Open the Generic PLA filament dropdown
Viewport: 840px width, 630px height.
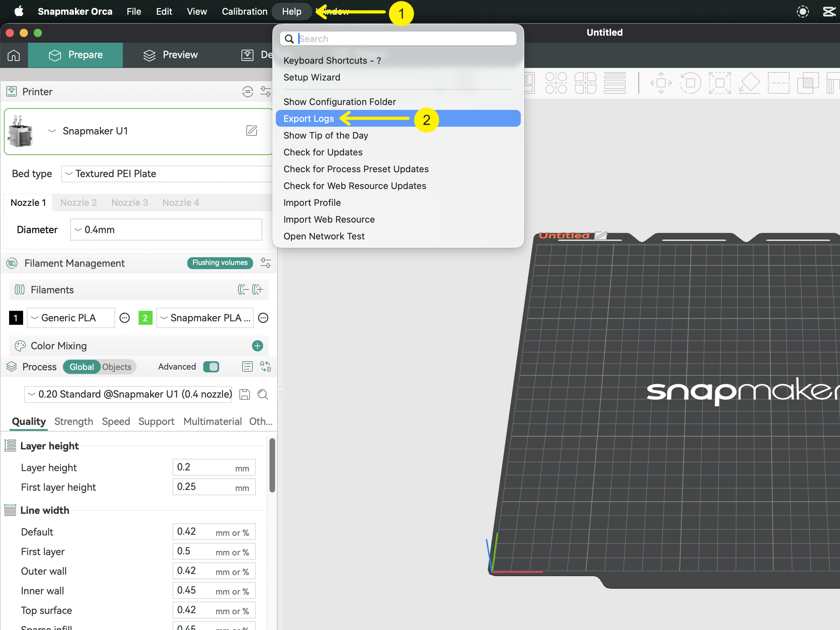[71, 318]
